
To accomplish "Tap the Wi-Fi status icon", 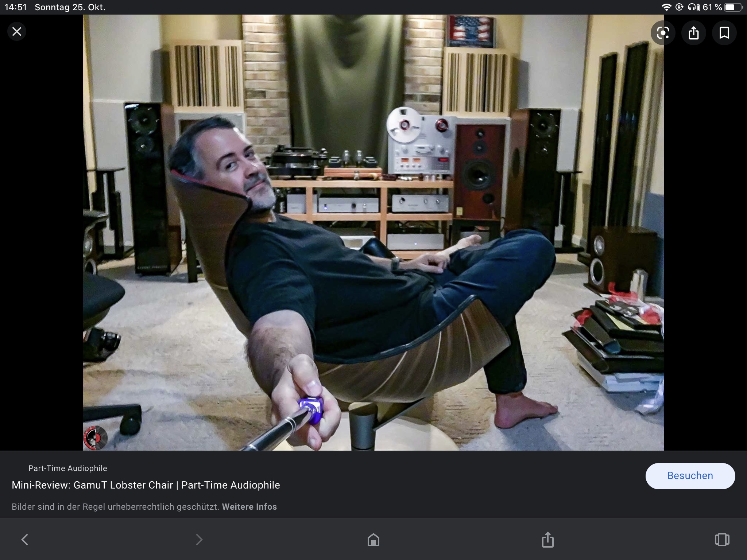I will tap(666, 7).
